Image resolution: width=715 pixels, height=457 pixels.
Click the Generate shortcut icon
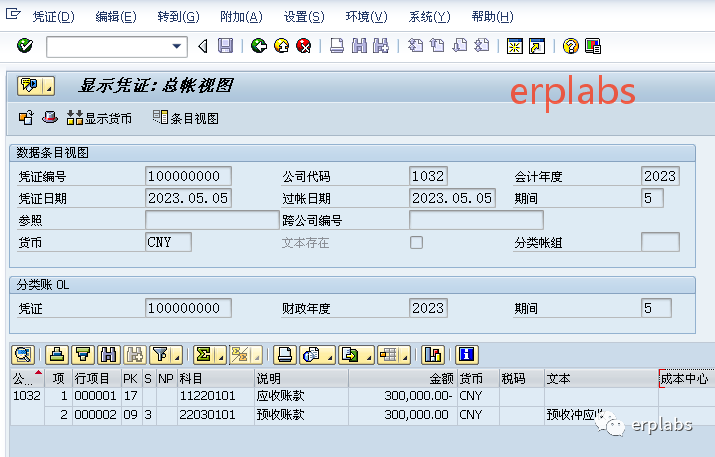(x=537, y=46)
